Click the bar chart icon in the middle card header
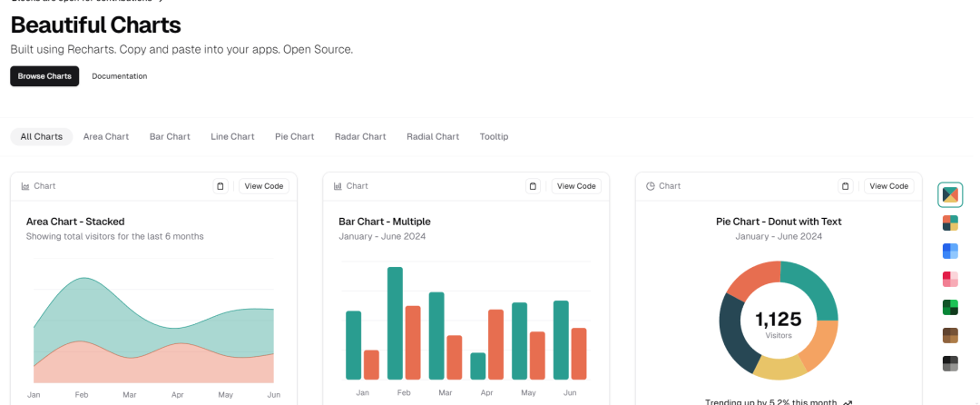 (338, 186)
